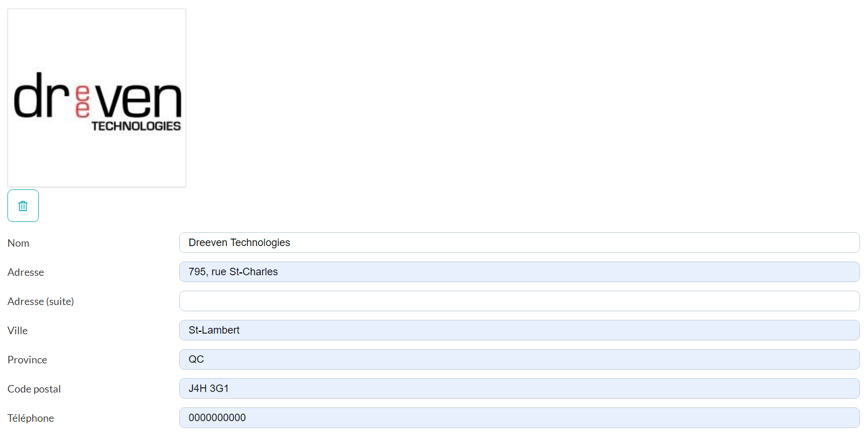Click the Adresse label

click(x=26, y=272)
